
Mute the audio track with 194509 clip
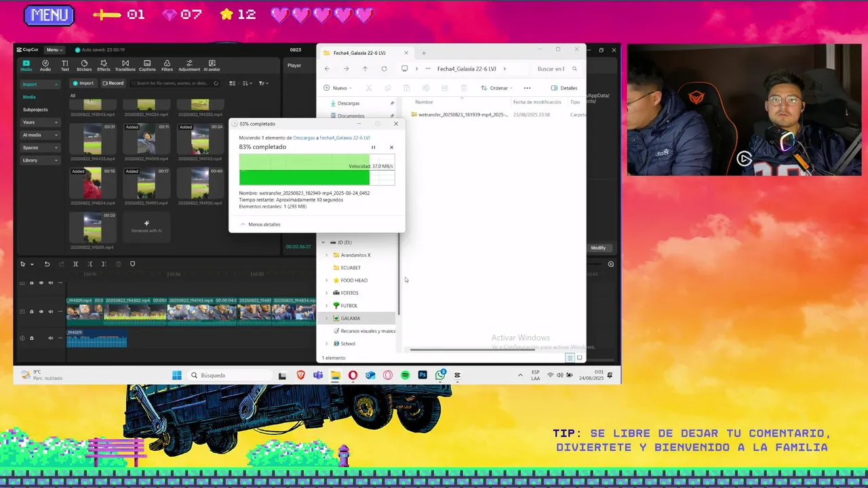tap(50, 338)
